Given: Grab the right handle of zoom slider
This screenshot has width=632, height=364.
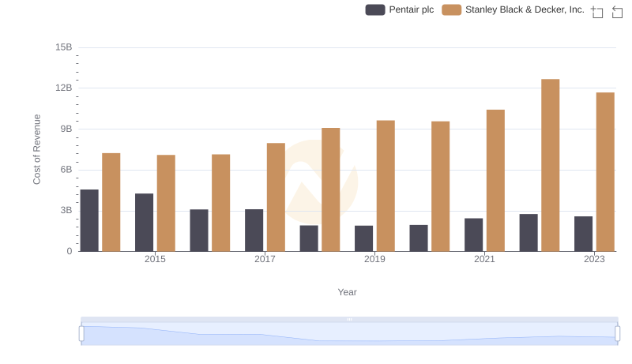Looking at the screenshot, I should 617,334.
